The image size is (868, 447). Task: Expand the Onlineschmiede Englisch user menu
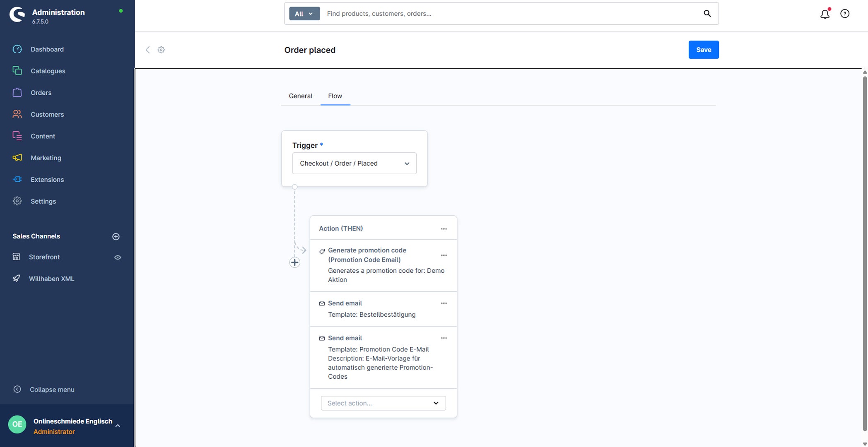click(118, 425)
